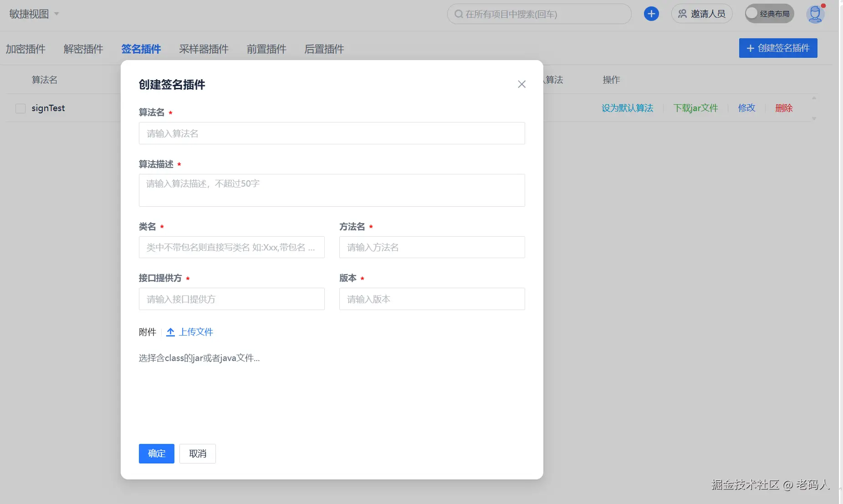843x504 pixels.
Task: Focus the 算法描述 text area
Action: click(332, 190)
